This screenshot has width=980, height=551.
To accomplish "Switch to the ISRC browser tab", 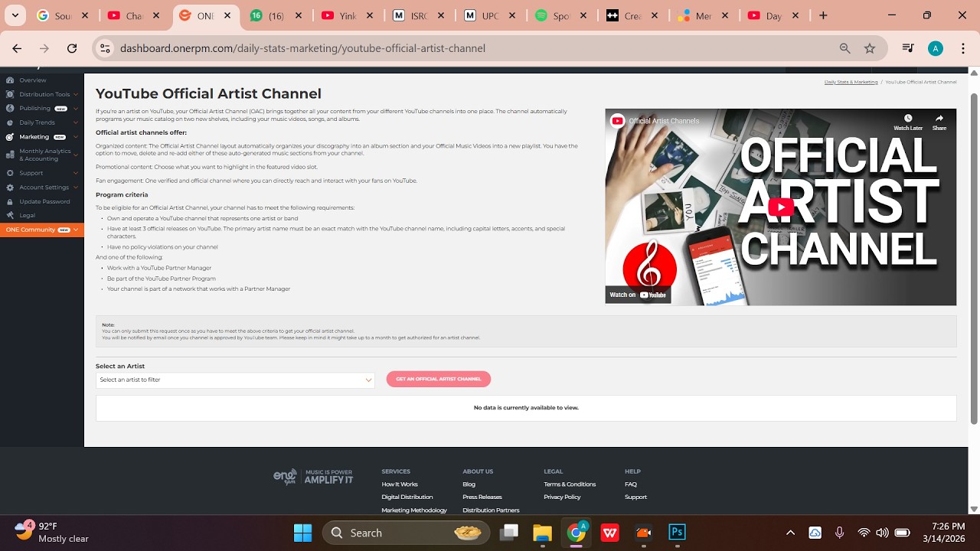I will click(x=419, y=15).
